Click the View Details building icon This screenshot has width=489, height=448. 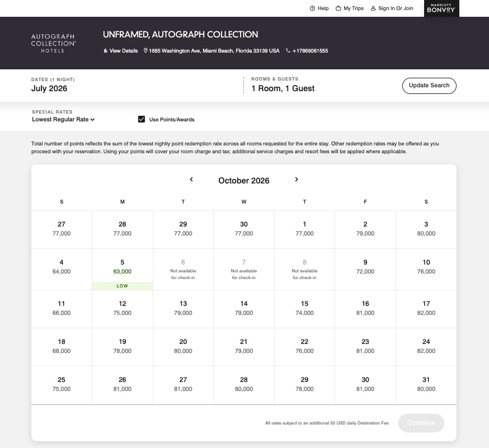pos(105,51)
